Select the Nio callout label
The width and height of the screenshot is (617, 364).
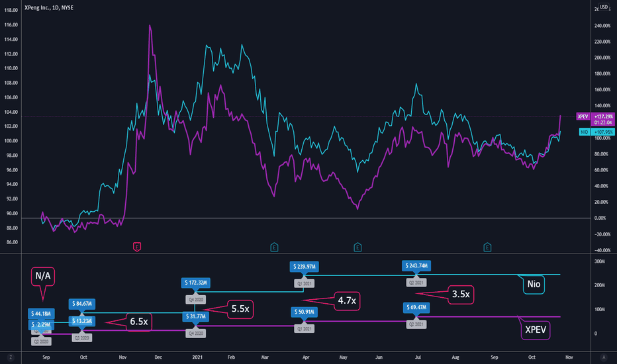(x=534, y=284)
